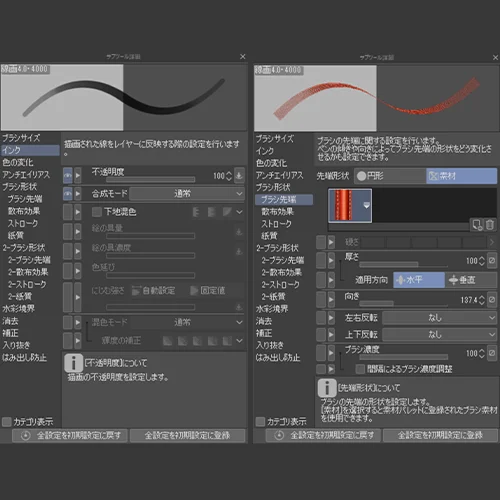Expand the arrow next to 不透明度

pyautogui.click(x=78, y=175)
